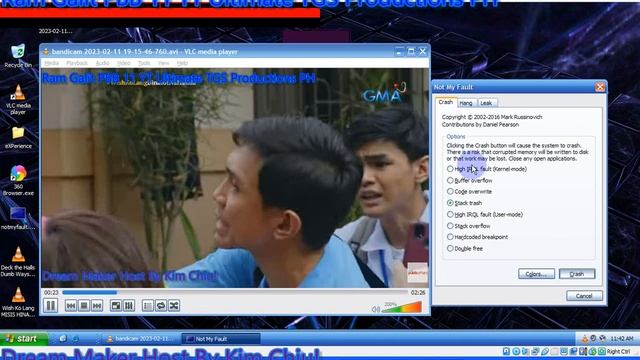Screen dimensions: 640x360
Task: Open the Help menu in VLC
Action: click(x=182, y=63)
